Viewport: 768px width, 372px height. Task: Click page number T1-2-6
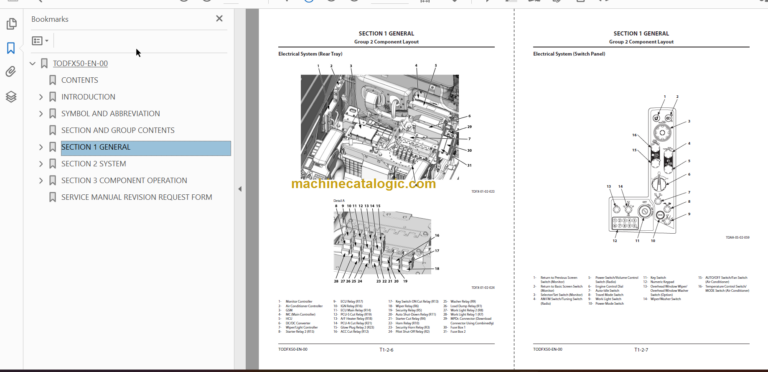pyautogui.click(x=386, y=350)
